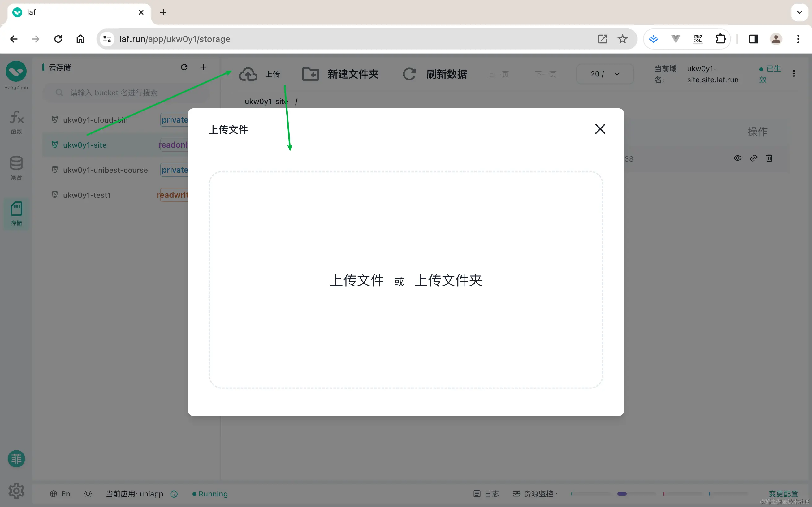Toggle light/dark theme sun icon
Screen dimensions: 812x507
point(88,494)
